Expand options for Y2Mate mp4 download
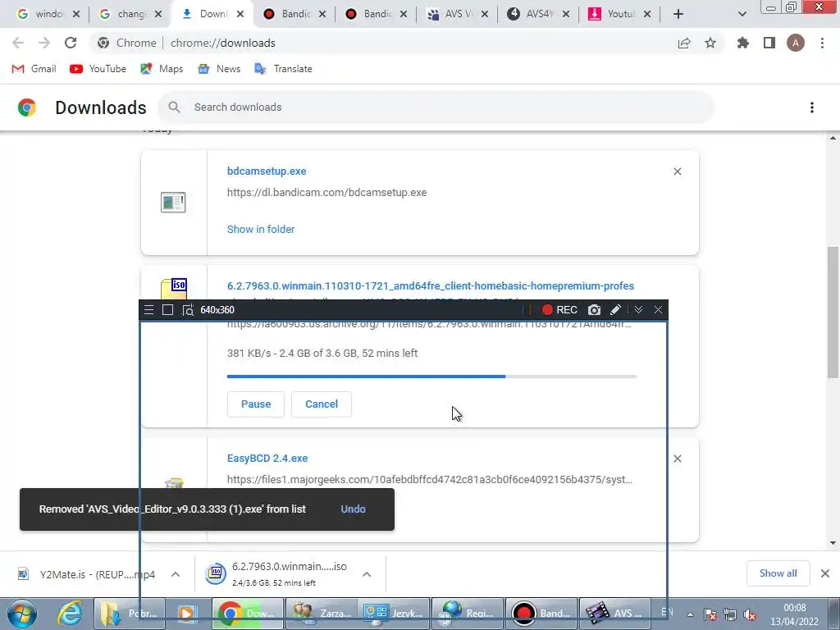This screenshot has height=630, width=840. [176, 574]
